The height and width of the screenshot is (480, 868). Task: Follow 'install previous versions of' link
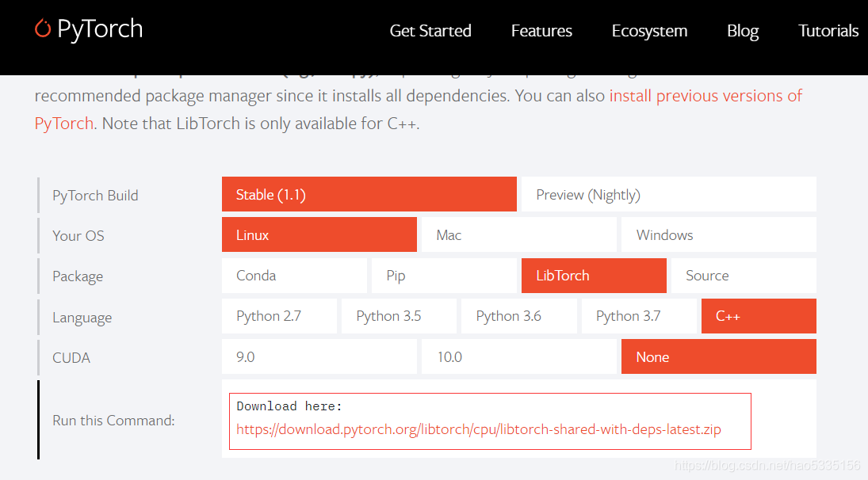705,96
